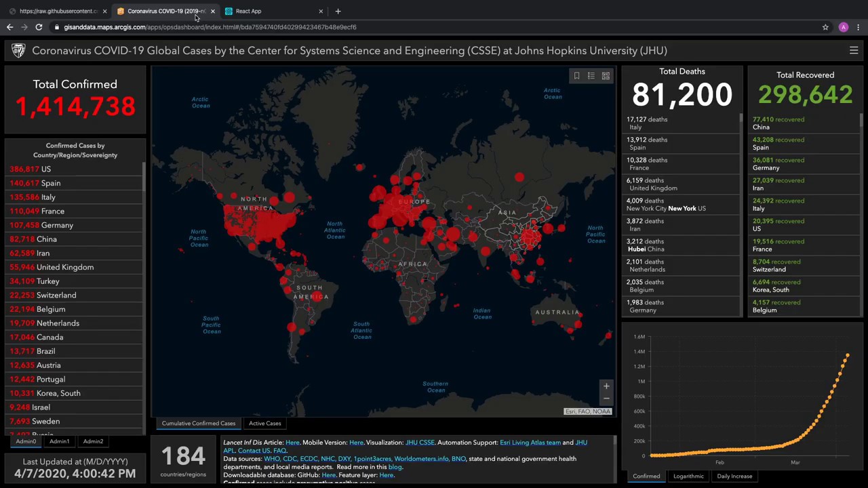Switch chart to Daily Increase tab
The width and height of the screenshot is (868, 488).
pos(734,476)
